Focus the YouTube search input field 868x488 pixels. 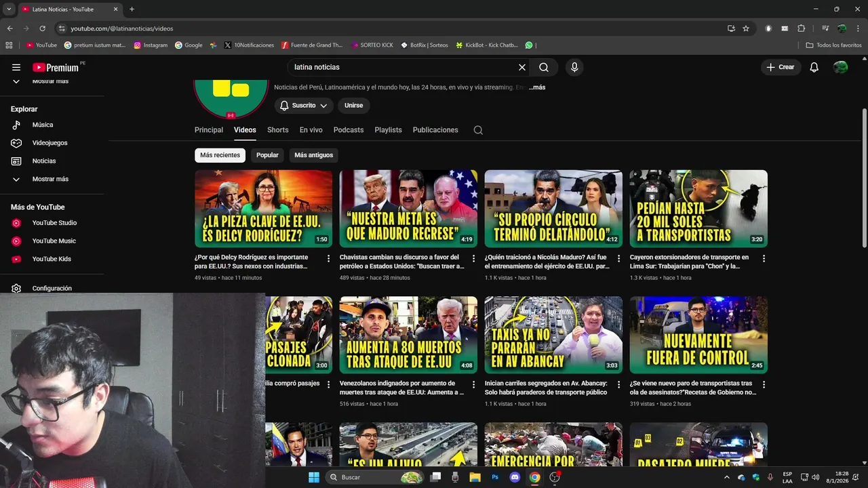click(403, 67)
